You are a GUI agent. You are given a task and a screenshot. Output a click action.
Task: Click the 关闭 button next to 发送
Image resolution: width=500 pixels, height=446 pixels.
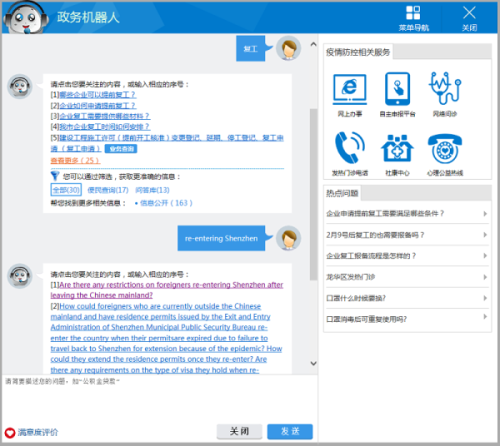(239, 432)
